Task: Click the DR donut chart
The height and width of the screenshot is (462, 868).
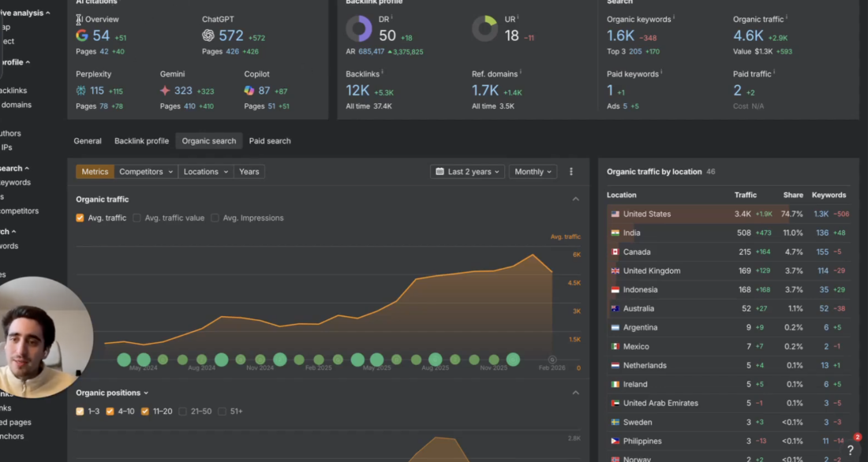Action: coord(359,29)
